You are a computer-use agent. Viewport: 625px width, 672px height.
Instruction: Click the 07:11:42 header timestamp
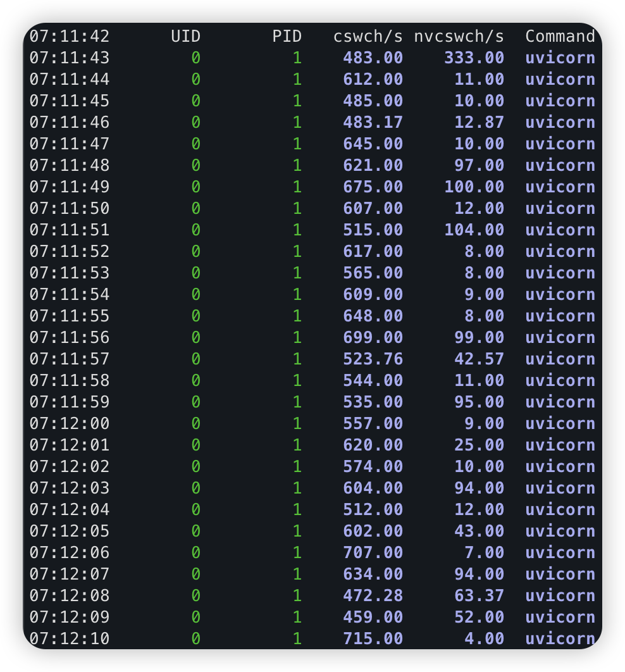click(x=70, y=37)
